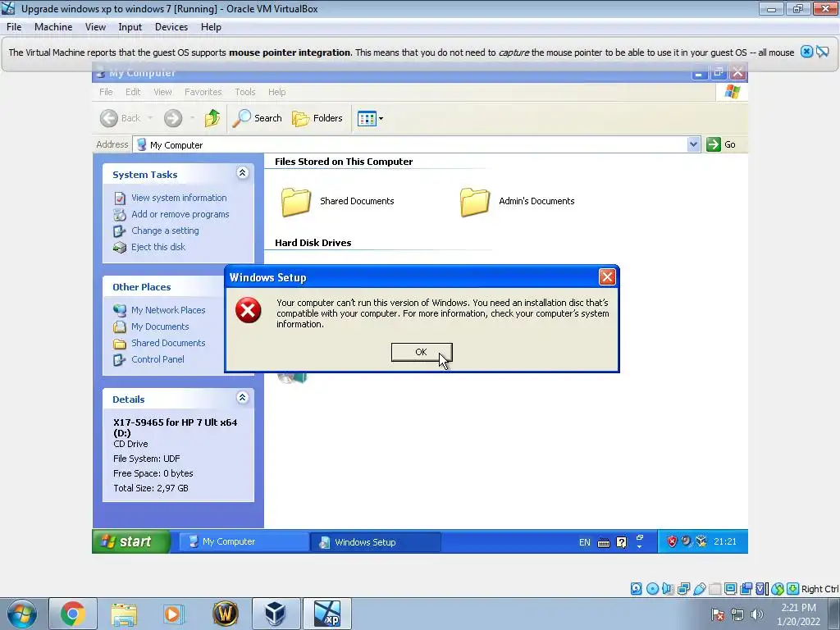This screenshot has height=630, width=840.
Task: Click the Forward arrow in the Explorer toolbar
Action: click(x=173, y=118)
